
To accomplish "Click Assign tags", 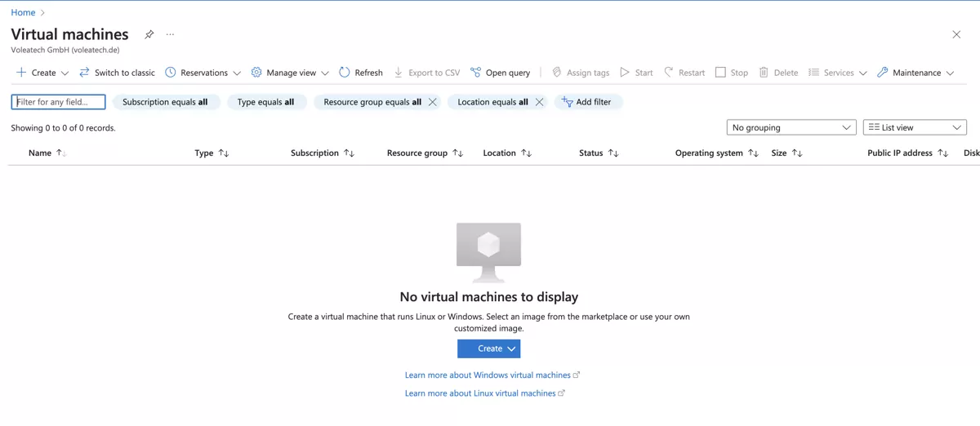I will 581,73.
